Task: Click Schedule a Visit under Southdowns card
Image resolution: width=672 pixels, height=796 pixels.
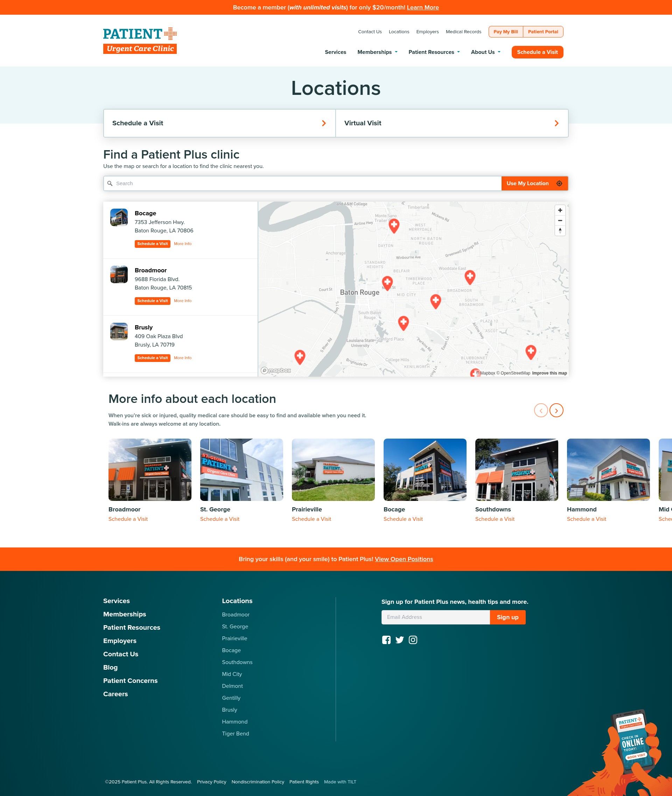Action: coord(495,519)
